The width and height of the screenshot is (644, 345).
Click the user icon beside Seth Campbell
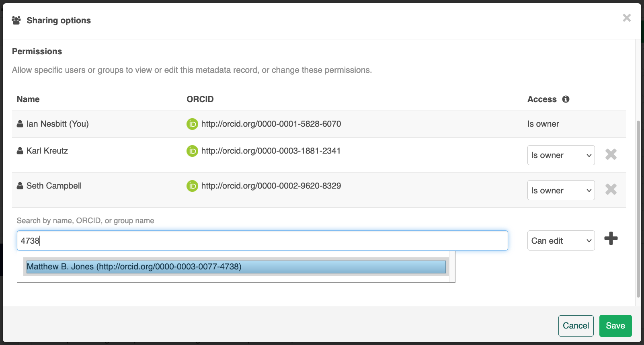(x=20, y=186)
